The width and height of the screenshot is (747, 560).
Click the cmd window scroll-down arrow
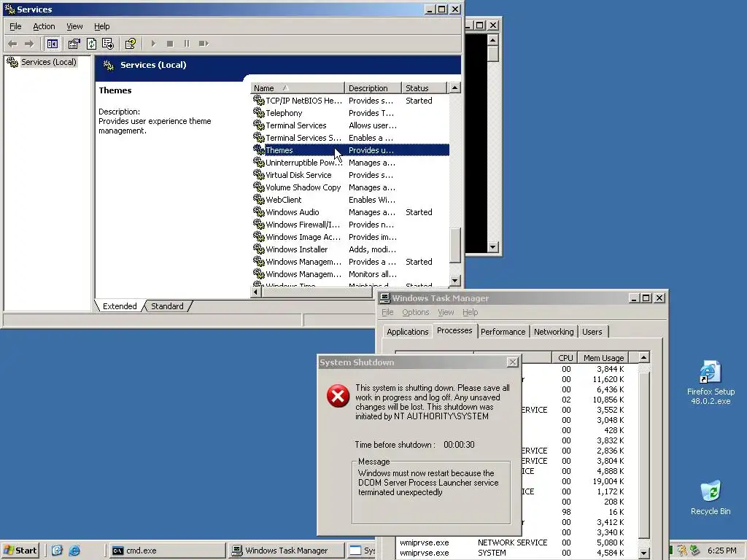pos(493,247)
